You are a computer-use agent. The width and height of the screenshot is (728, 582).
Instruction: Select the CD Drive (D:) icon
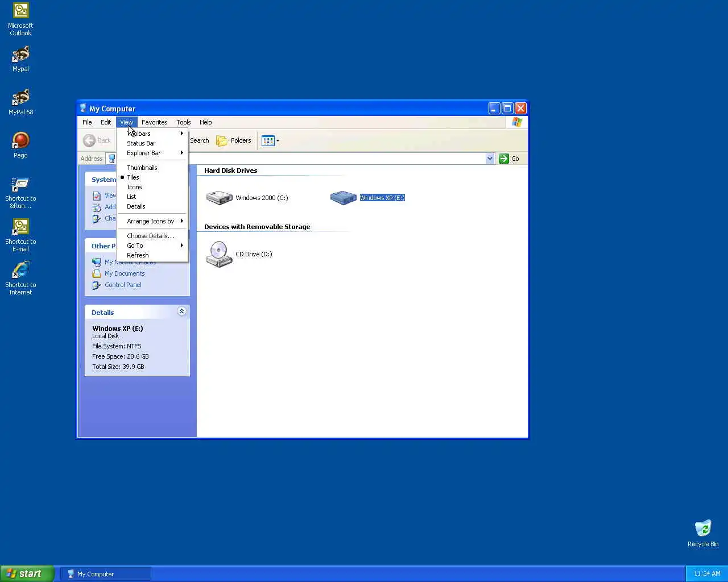coord(219,254)
